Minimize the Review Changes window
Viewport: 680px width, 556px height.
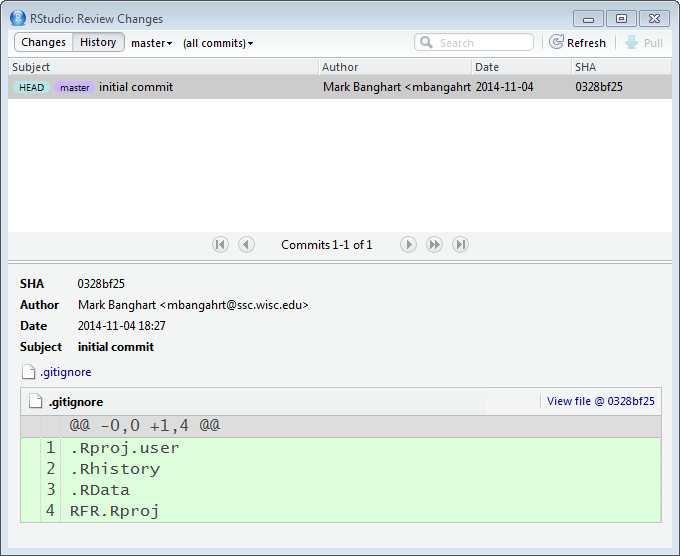tap(588, 19)
